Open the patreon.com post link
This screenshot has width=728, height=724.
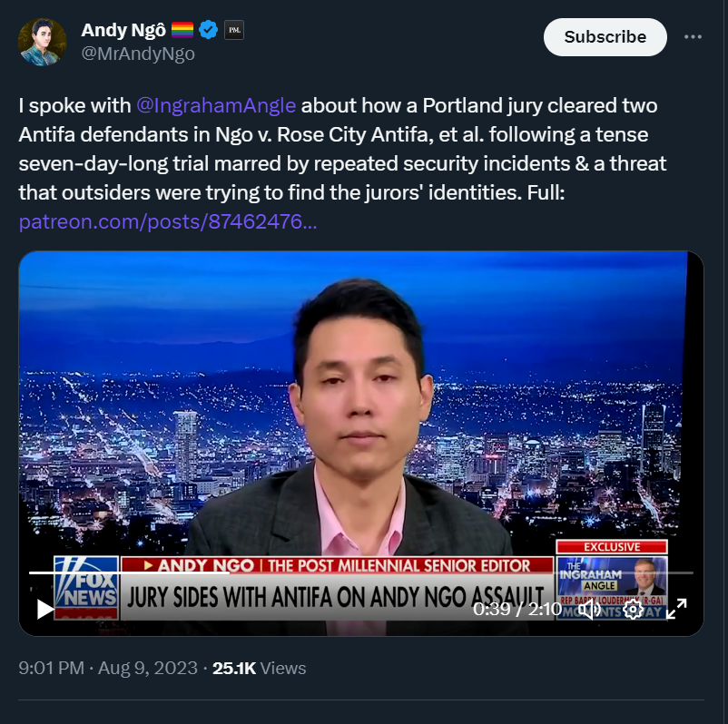[x=168, y=221]
